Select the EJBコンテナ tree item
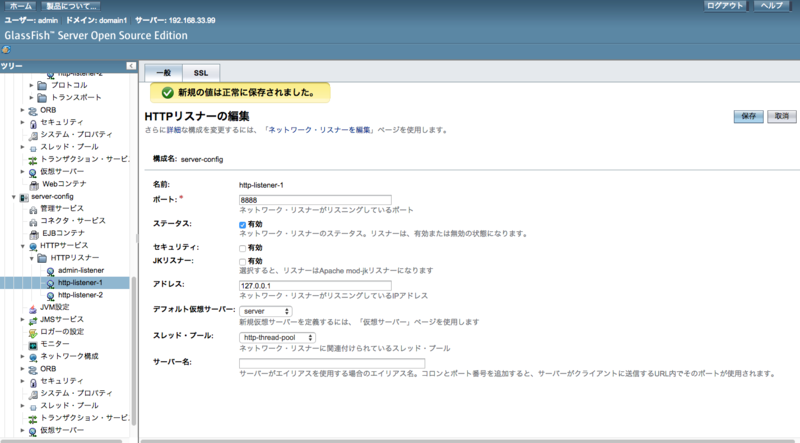 [x=63, y=233]
